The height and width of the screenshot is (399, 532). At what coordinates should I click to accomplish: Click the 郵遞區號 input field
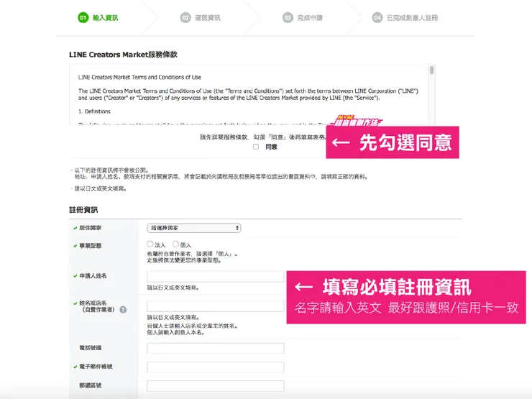(216, 386)
